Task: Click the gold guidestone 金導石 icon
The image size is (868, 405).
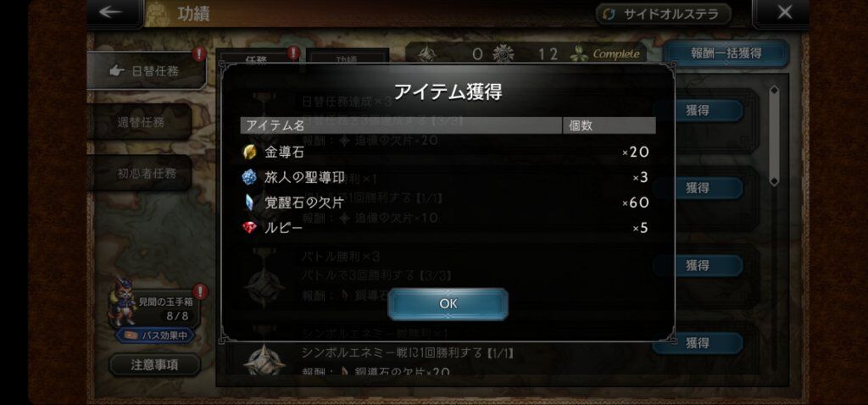Action: point(250,153)
